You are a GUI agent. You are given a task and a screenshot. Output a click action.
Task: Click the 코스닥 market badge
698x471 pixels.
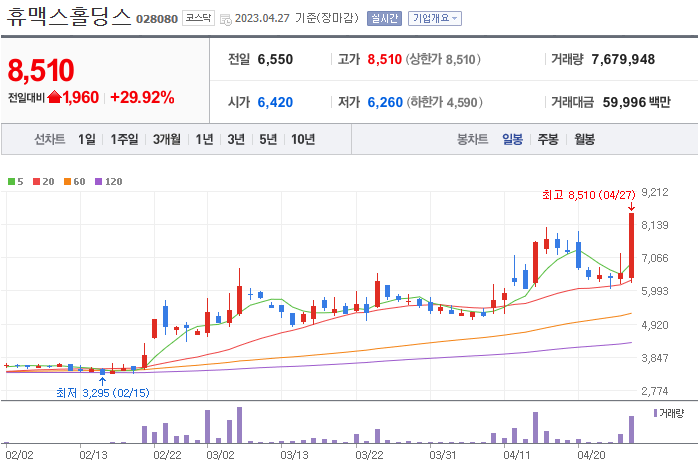(x=198, y=18)
